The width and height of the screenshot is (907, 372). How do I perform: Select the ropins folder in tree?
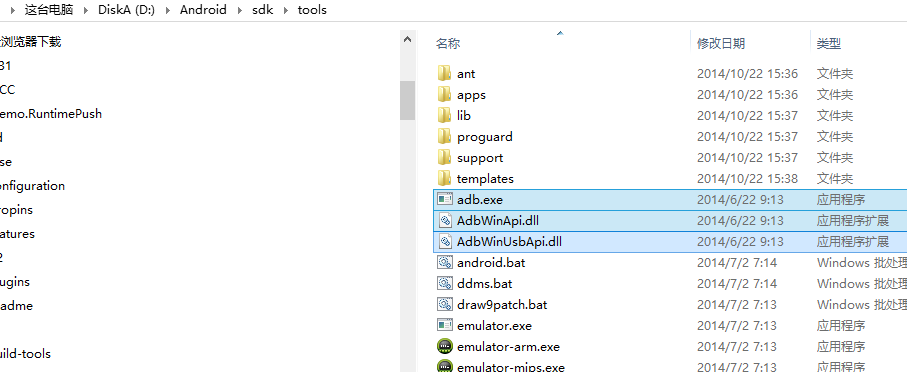point(16,209)
